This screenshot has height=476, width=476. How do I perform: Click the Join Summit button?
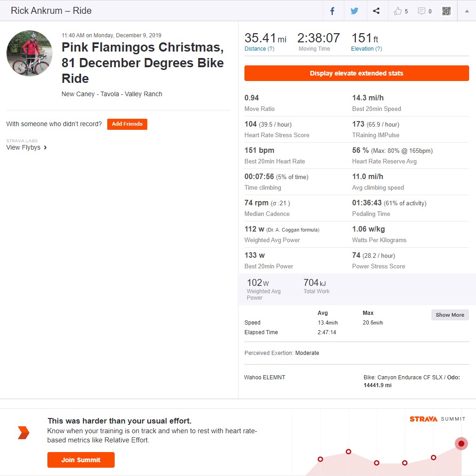(x=81, y=460)
